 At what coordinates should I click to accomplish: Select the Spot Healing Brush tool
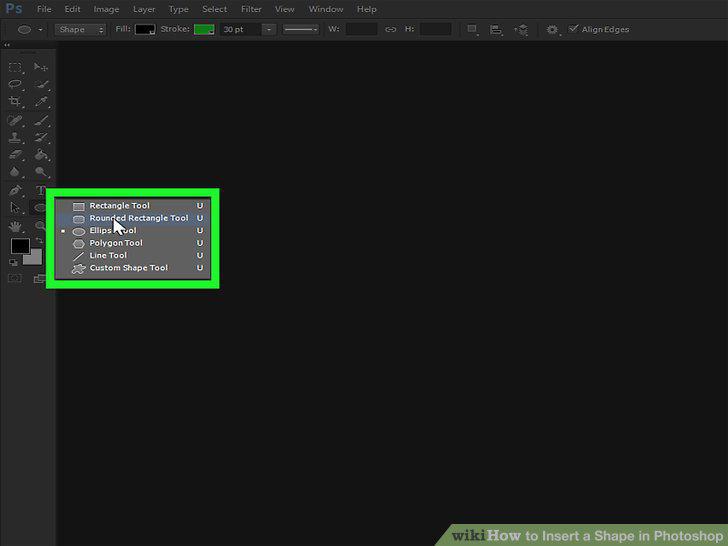click(15, 120)
